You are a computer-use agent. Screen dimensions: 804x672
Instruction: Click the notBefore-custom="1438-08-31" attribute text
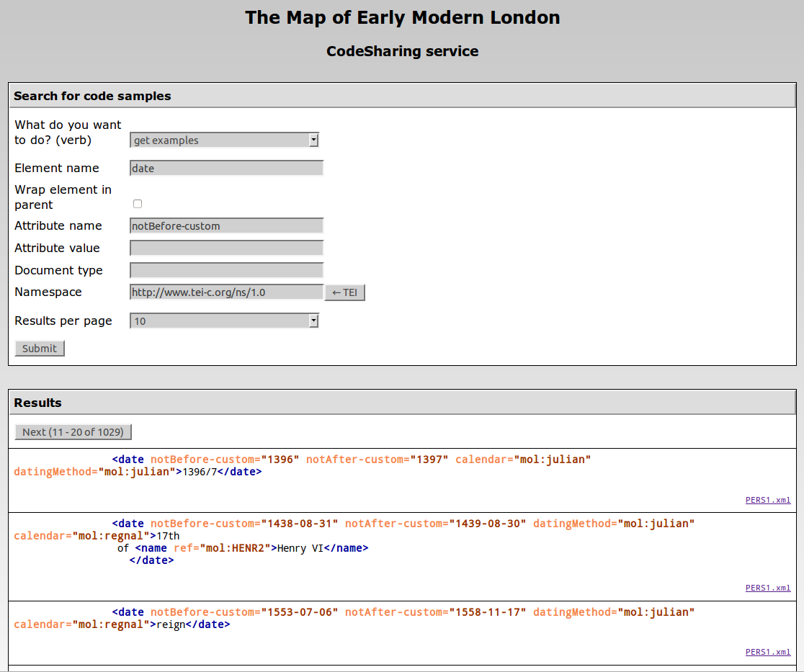click(244, 524)
